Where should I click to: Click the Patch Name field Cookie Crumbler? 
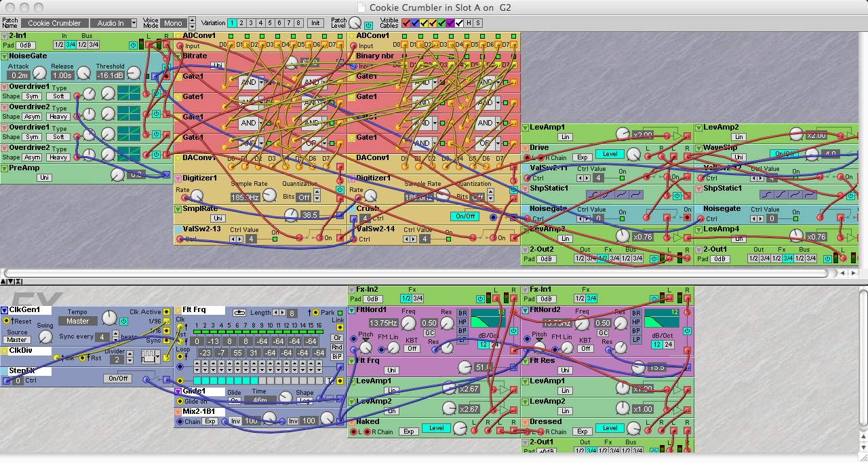54,23
